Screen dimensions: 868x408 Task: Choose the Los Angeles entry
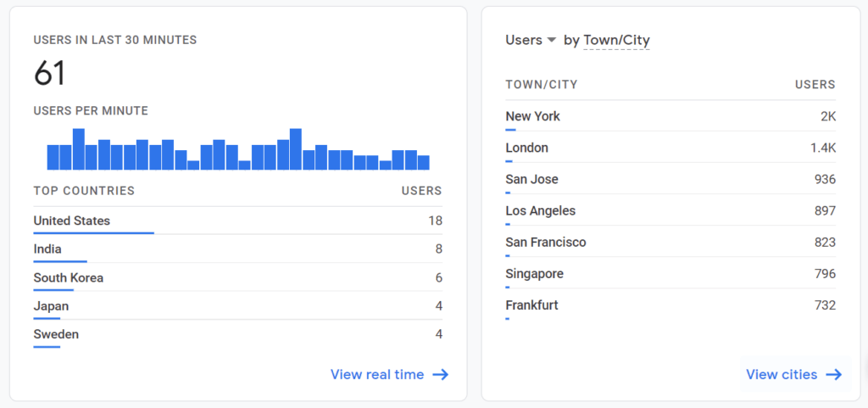tap(670, 211)
